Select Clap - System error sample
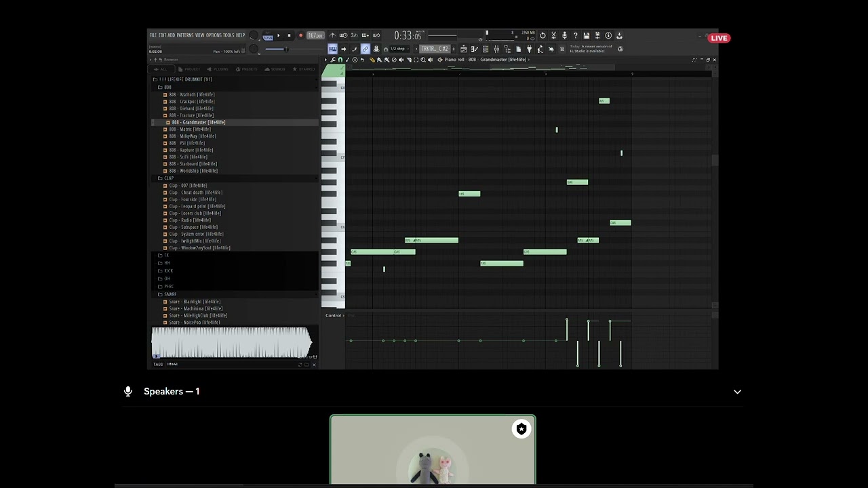868x488 pixels. pyautogui.click(x=196, y=234)
